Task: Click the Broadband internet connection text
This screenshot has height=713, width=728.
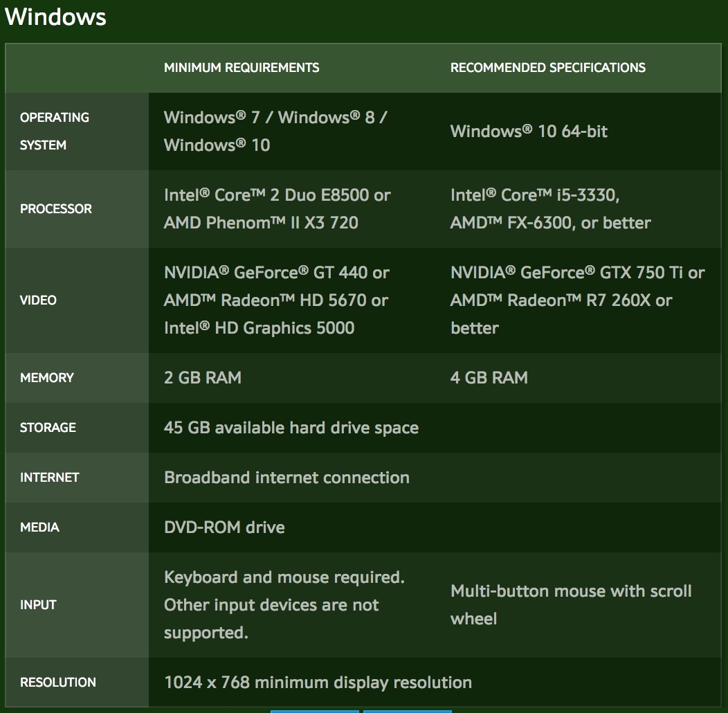Action: click(286, 478)
